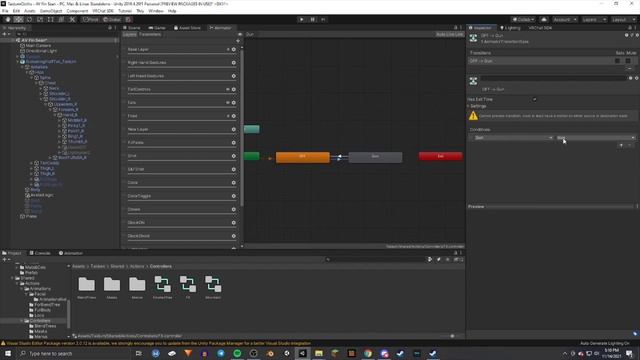Toggle the Auto Live Link button
Image resolution: width=640 pixels, height=360 pixels.
click(450, 34)
